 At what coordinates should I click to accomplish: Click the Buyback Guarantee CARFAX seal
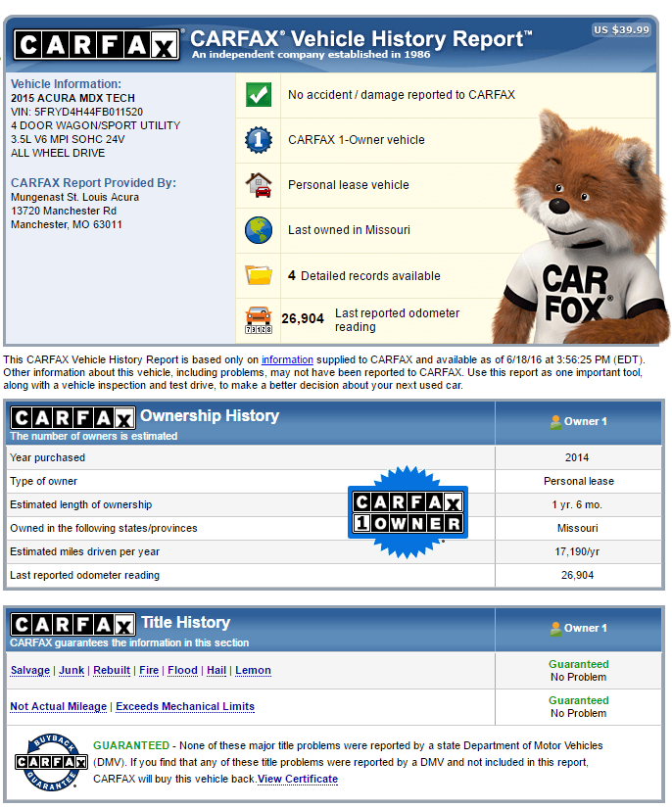click(51, 762)
